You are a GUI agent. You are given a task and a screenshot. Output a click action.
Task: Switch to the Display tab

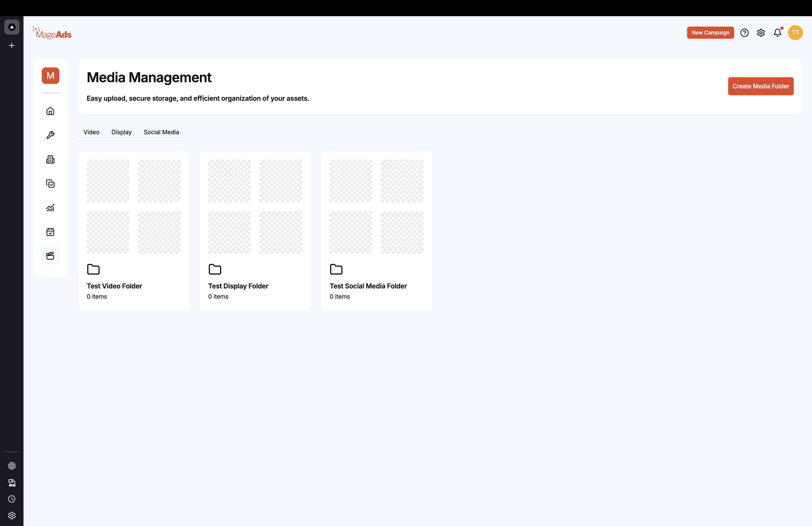122,132
